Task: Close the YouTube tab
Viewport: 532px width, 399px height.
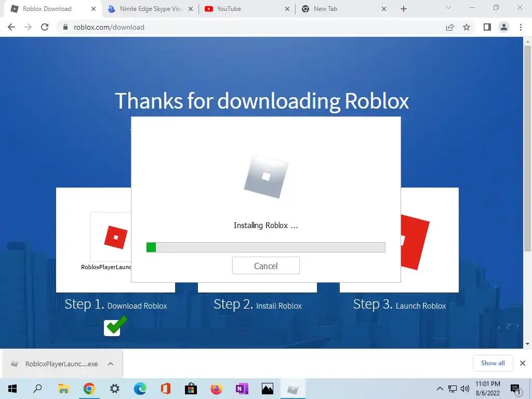Action: (287, 9)
